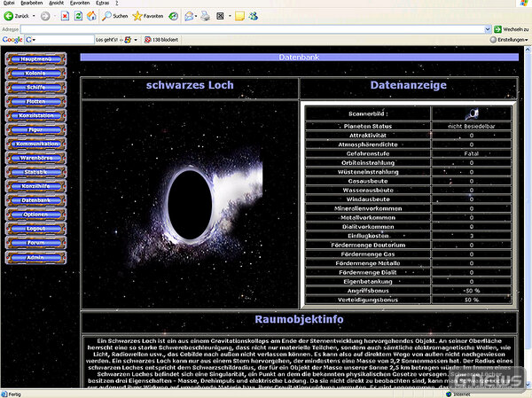Viewport: 532px width, 398px height.
Task: Open the Favoriten star button
Action: click(x=147, y=16)
